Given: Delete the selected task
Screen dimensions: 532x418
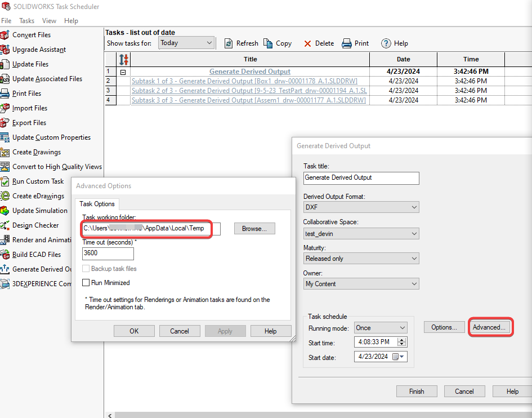Looking at the screenshot, I should pyautogui.click(x=318, y=43).
